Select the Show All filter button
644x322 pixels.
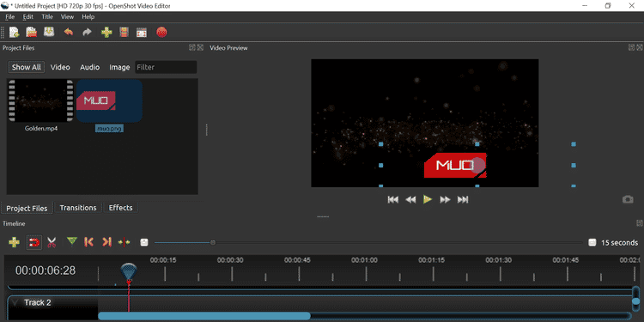27,67
